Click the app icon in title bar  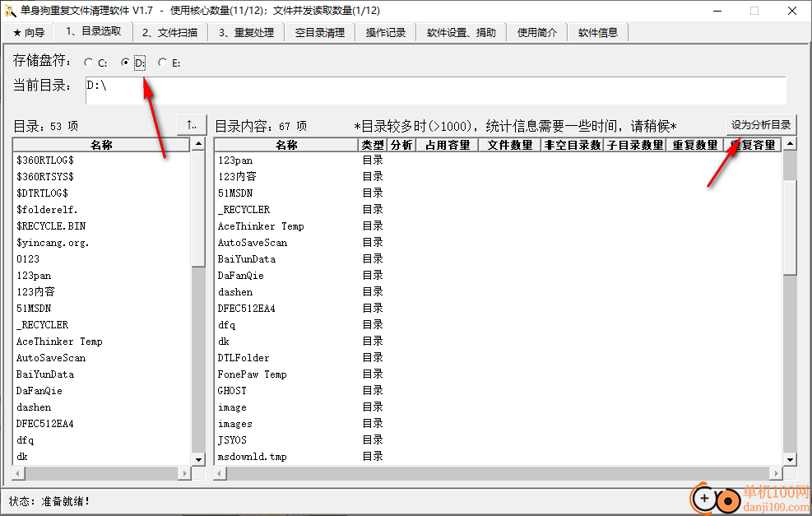point(9,10)
